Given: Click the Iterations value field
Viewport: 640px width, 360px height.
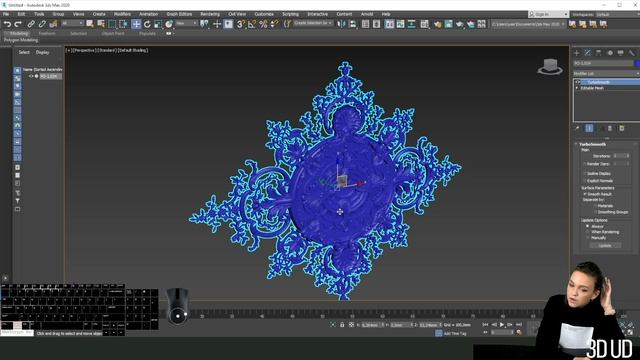Looking at the screenshot, I should tap(619, 156).
